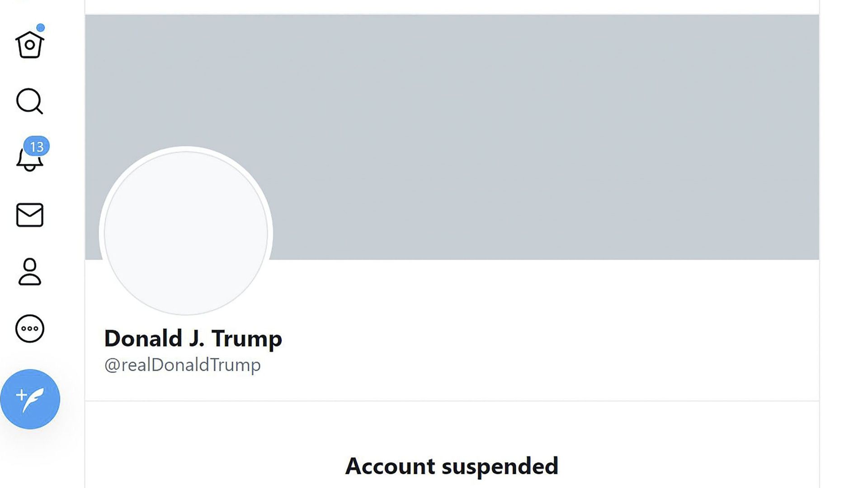Open Messages envelope icon
Screen dimensions: 868x488
tap(30, 215)
